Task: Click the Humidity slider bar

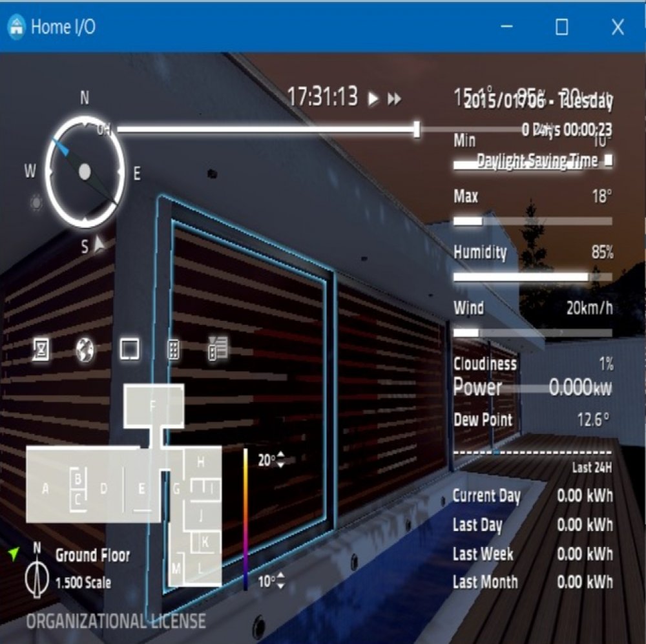Action: (532, 277)
